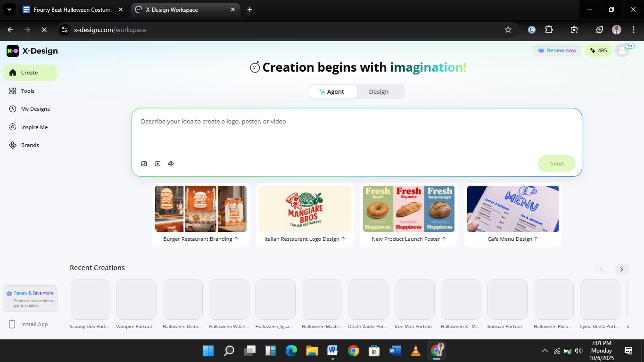Image resolution: width=644 pixels, height=362 pixels.
Task: Open Tools in the left sidebar
Action: [28, 91]
